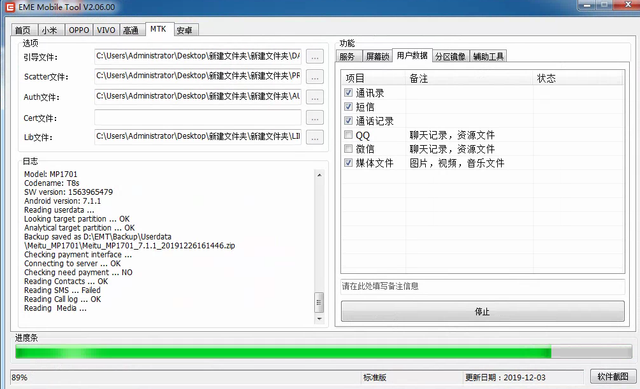Browse for the 引导文件 path

click(315, 57)
